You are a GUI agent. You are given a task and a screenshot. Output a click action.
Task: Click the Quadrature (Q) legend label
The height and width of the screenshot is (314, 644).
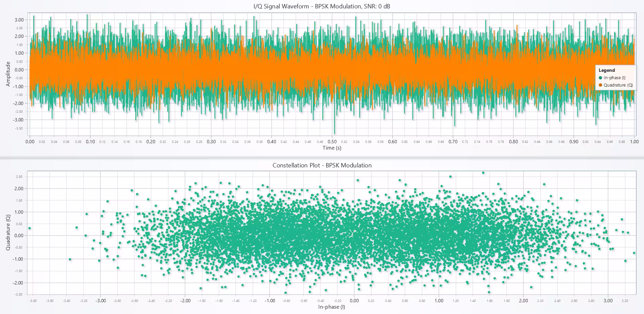(x=618, y=85)
